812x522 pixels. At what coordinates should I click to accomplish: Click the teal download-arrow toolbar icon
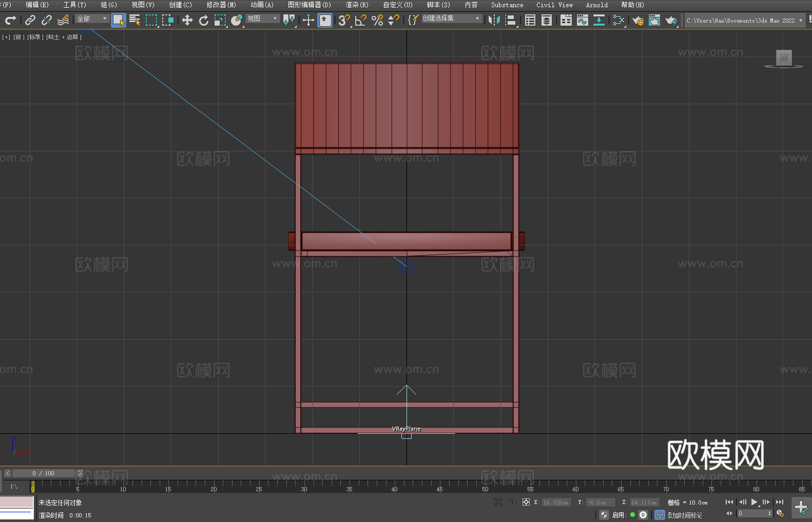tap(599, 20)
